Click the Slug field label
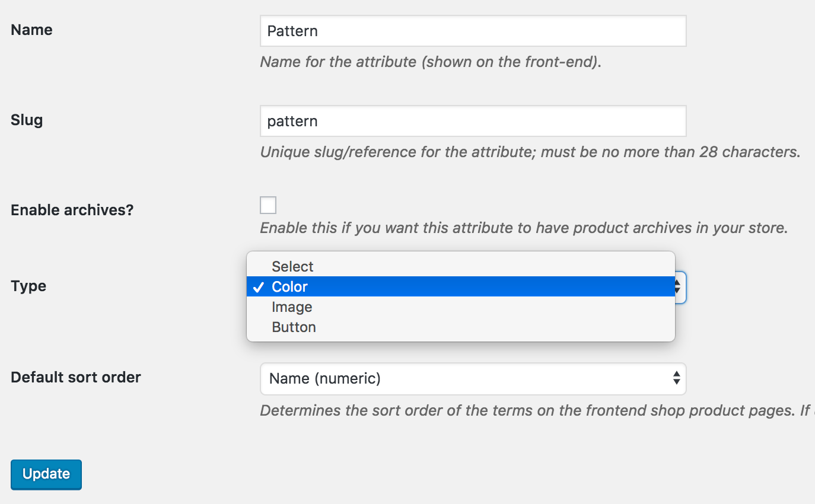 26,120
